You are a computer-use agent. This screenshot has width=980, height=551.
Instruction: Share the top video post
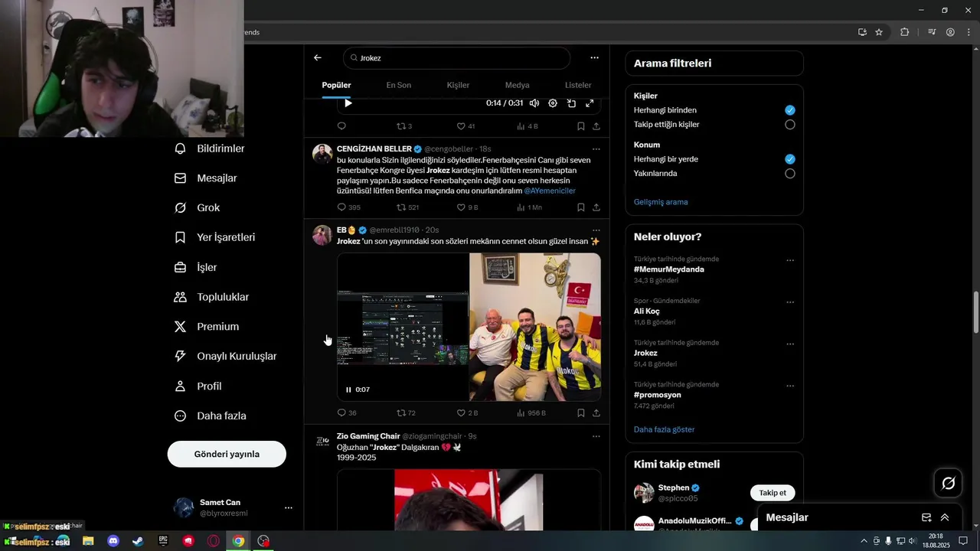[x=596, y=126]
